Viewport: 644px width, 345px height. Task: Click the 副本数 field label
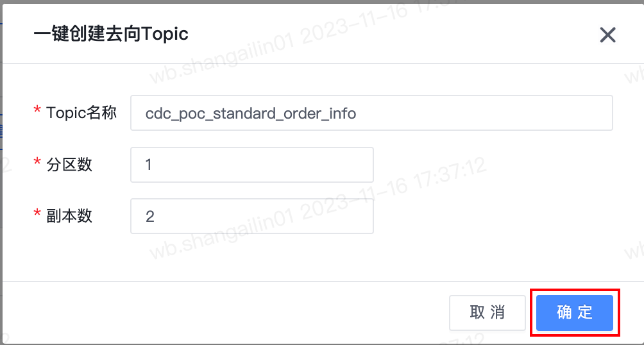pos(69,215)
